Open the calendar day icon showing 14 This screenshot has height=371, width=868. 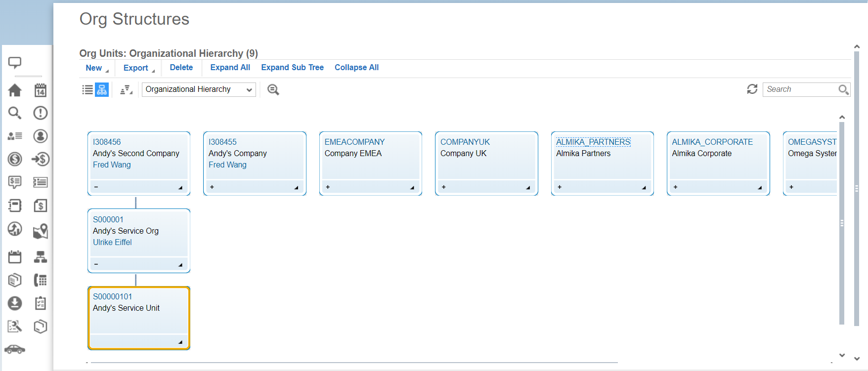[x=41, y=90]
